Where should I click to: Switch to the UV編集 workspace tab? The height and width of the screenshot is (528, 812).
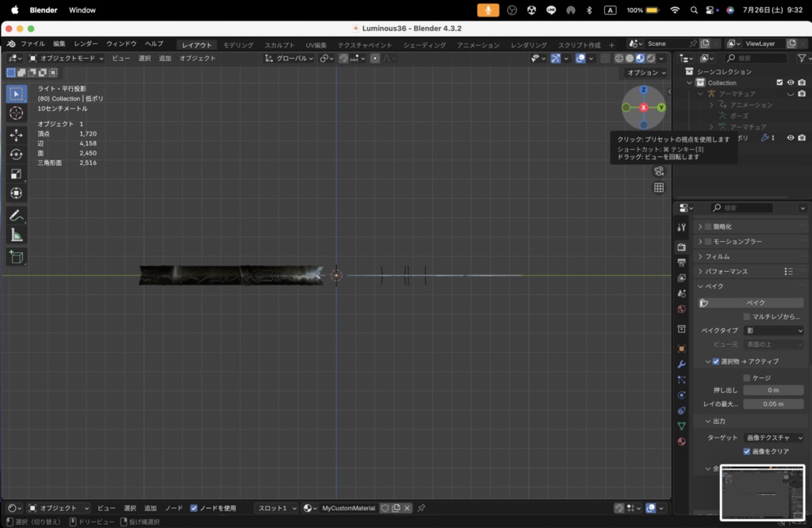pyautogui.click(x=316, y=45)
